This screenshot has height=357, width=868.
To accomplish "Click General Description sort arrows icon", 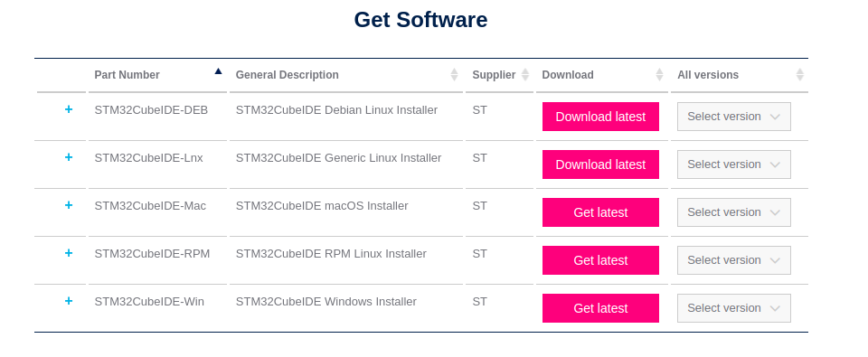I will point(455,75).
